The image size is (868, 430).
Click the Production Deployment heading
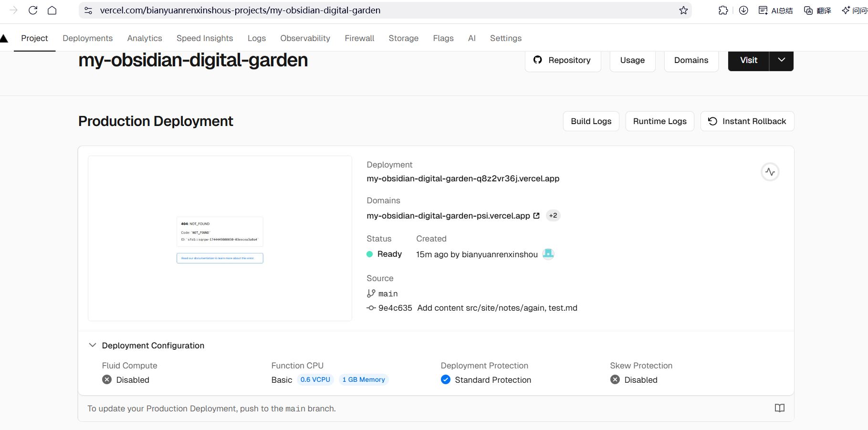pos(156,121)
